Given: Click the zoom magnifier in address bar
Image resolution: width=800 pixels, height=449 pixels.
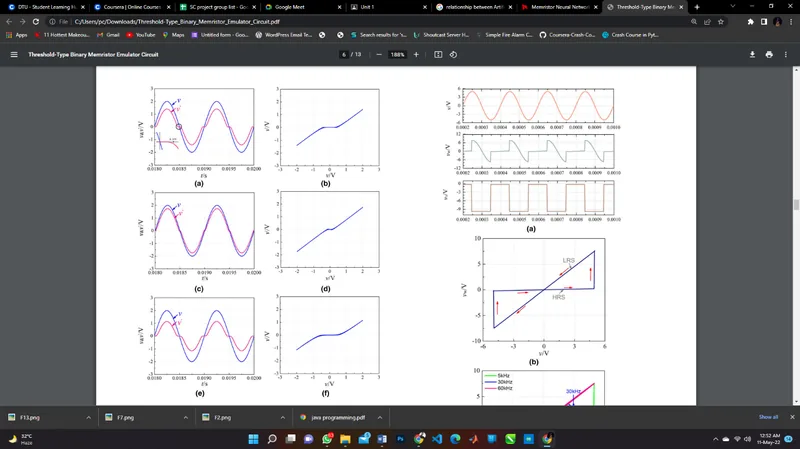Looking at the screenshot, I should (x=694, y=22).
